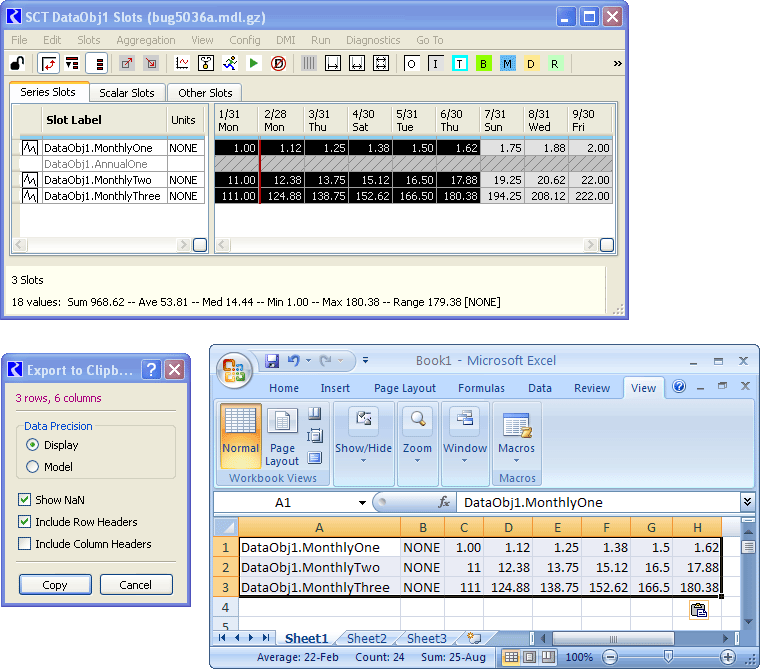Viewport: 760px width, 669px height.
Task: Open the plot chart icon in SCT toolbar
Action: point(182,64)
